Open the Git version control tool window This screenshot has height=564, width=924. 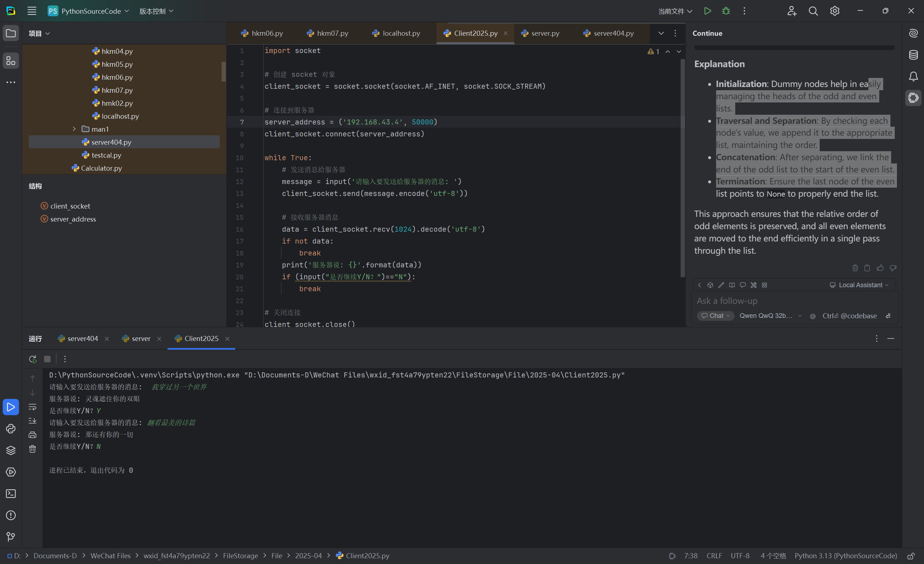[11, 537]
